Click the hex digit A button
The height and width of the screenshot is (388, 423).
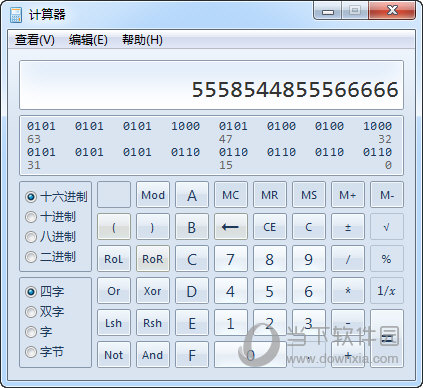[x=192, y=195]
